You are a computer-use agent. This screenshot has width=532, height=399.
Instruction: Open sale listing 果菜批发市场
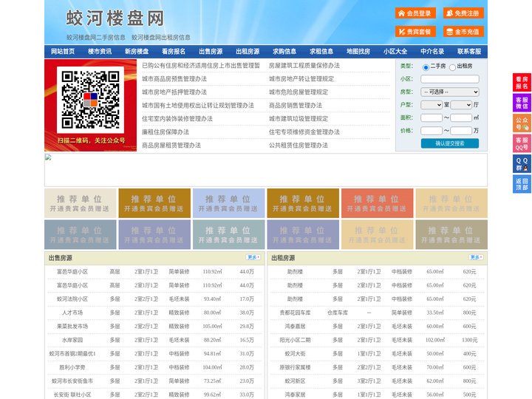click(x=72, y=326)
